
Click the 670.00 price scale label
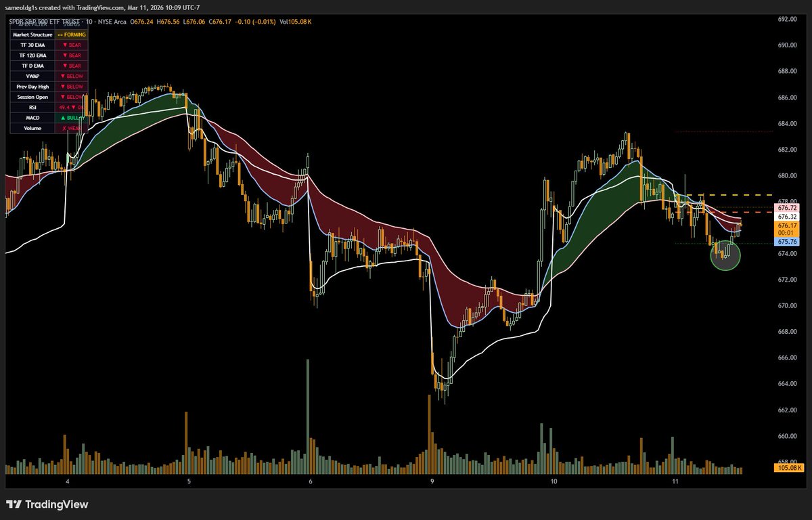787,305
